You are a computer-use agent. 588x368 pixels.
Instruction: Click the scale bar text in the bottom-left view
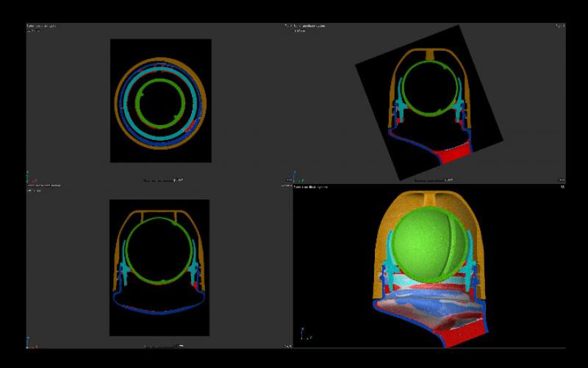tap(163, 345)
